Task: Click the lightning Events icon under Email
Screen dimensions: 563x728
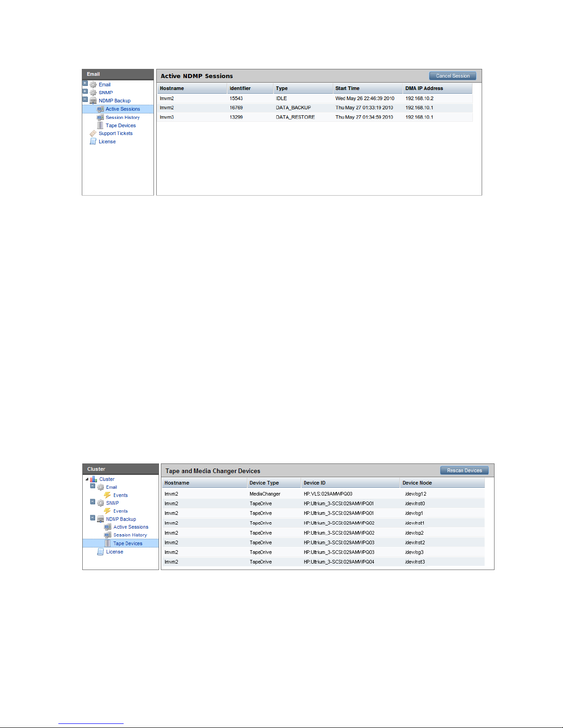Action: (x=108, y=495)
